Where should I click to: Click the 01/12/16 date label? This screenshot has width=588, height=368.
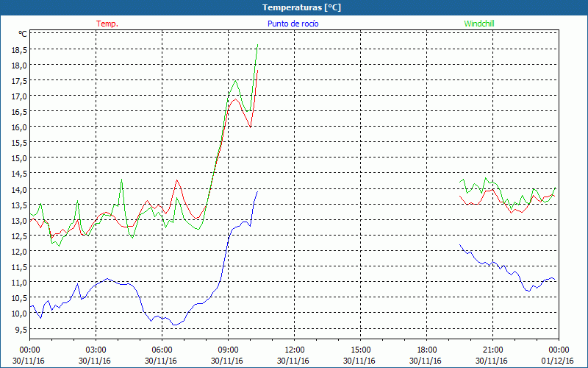pos(558,361)
